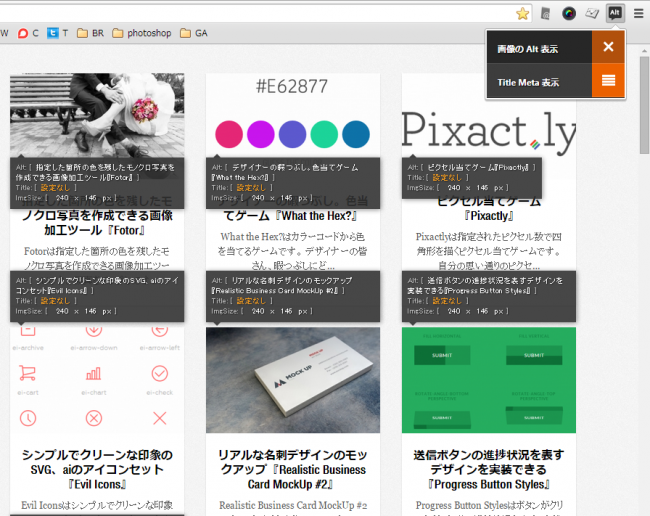Open the photoshop bookmarks folder

click(142, 33)
